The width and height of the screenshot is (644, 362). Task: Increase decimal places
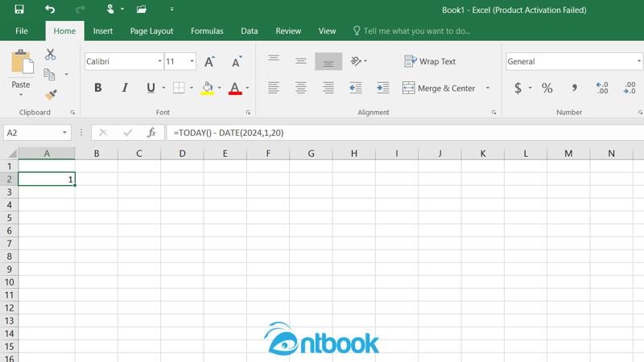[x=601, y=88]
